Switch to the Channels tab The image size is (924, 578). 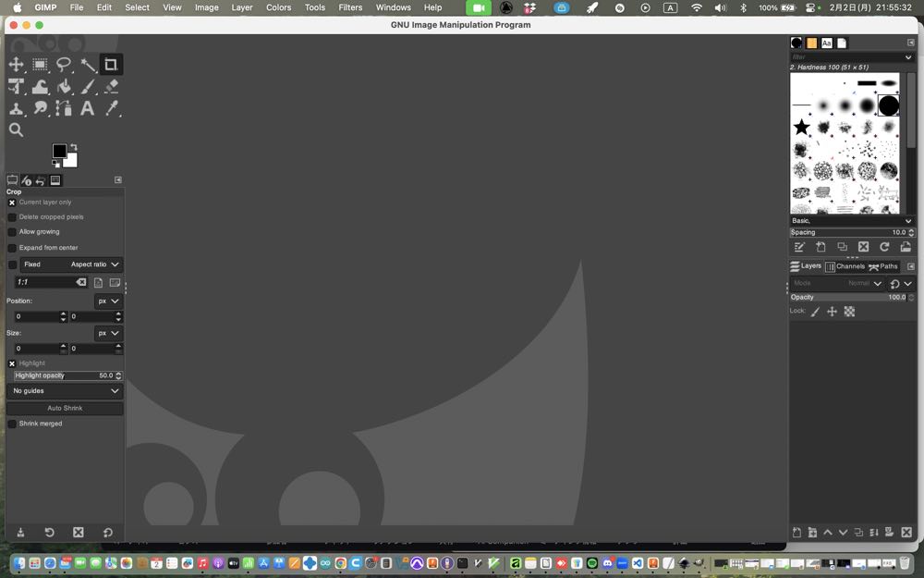click(x=845, y=266)
